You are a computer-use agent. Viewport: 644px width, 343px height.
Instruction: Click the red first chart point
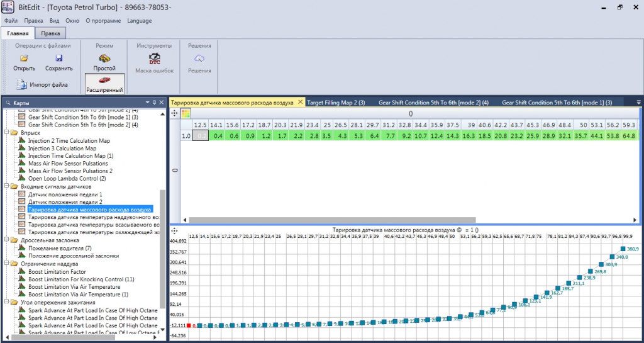(x=189, y=325)
